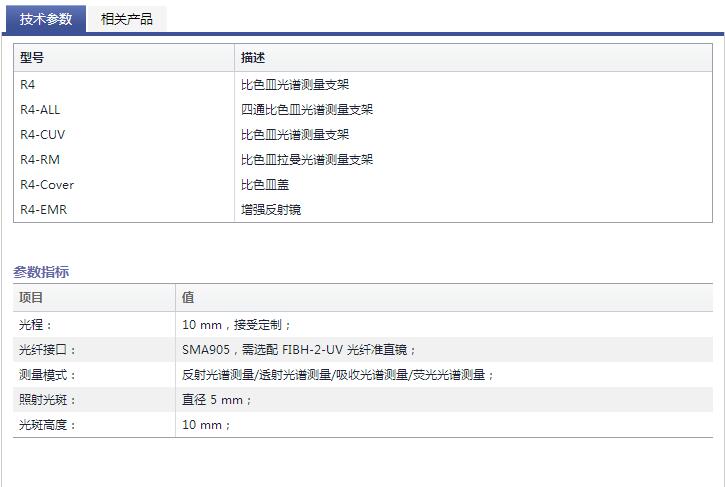Select the 光斑高度 parameter label
The height and width of the screenshot is (487, 725).
[x=47, y=425]
